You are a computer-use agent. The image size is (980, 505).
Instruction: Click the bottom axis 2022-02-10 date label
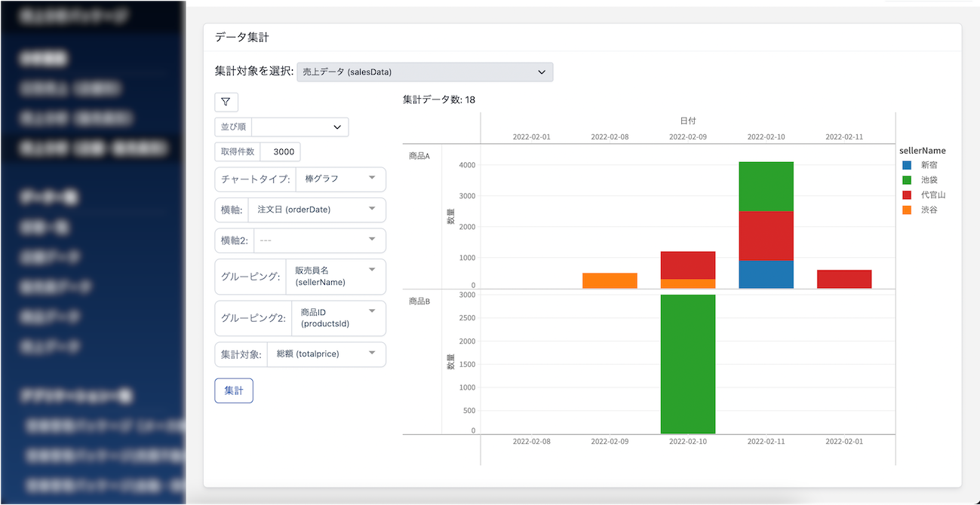[x=688, y=441]
